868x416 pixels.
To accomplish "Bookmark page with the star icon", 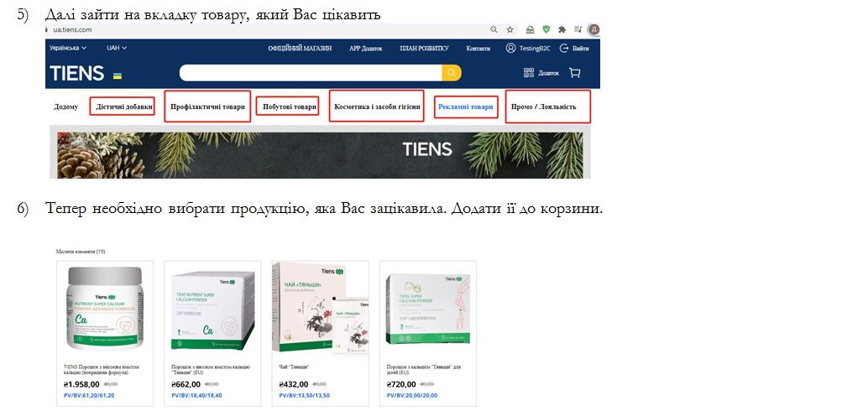I will 510,30.
